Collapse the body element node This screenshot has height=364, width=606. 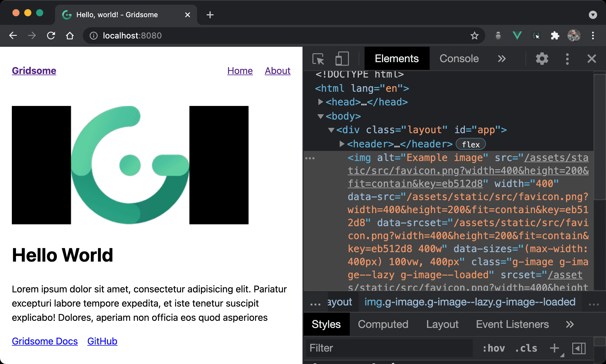click(320, 116)
